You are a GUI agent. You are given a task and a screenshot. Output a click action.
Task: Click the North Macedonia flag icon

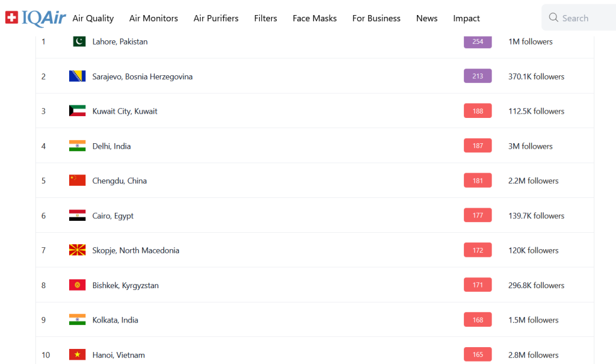(77, 250)
